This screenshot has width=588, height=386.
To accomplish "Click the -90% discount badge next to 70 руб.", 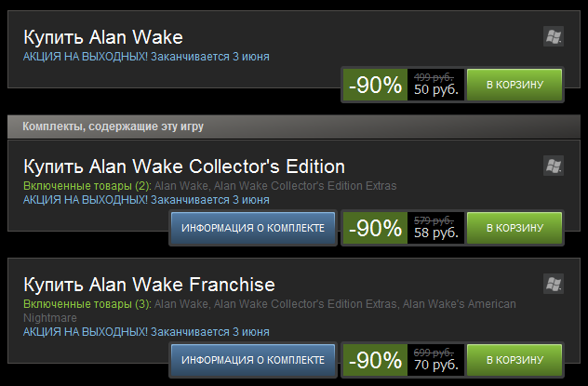I will pos(375,360).
